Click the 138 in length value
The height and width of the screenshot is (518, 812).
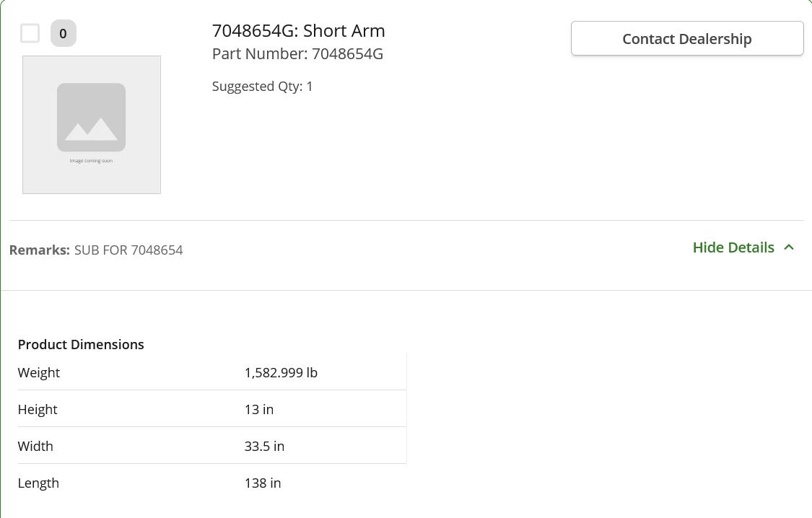click(x=263, y=483)
